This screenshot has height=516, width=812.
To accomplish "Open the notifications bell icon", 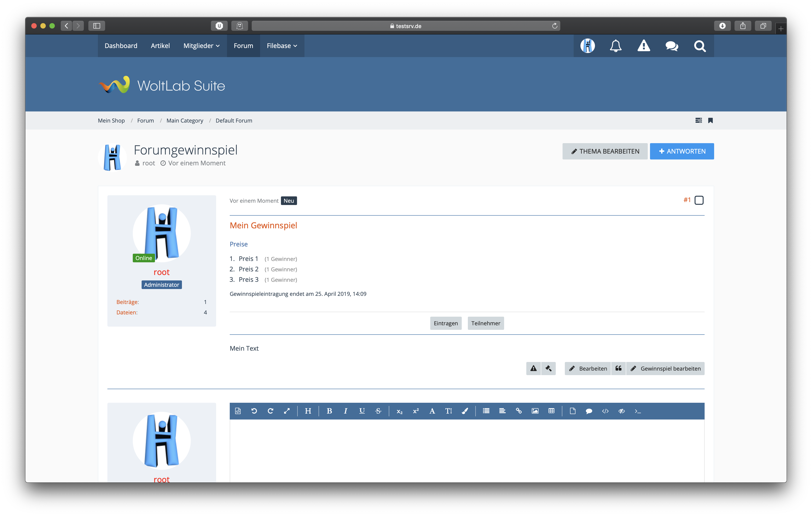I will [x=615, y=46].
